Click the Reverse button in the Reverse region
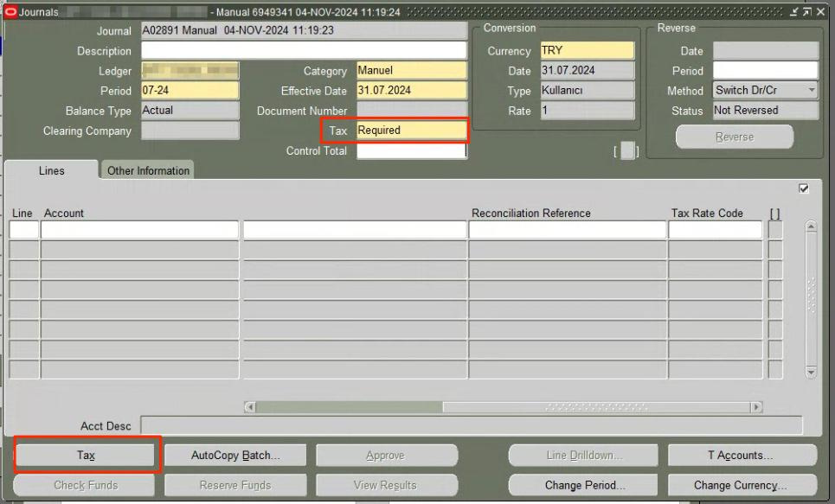 click(734, 137)
